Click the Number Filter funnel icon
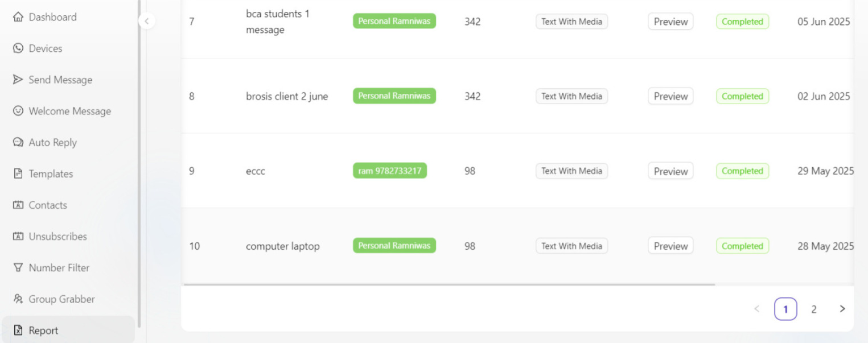The width and height of the screenshot is (868, 343). [x=18, y=267]
